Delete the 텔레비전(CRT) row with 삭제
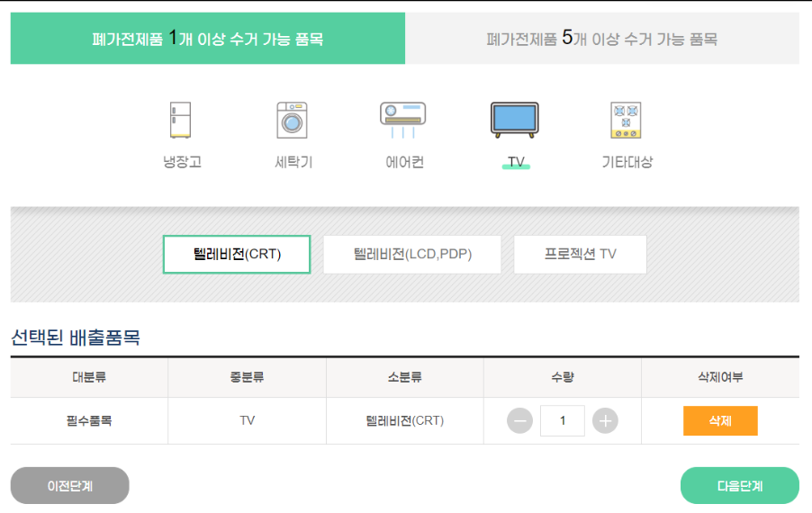 pyautogui.click(x=720, y=421)
